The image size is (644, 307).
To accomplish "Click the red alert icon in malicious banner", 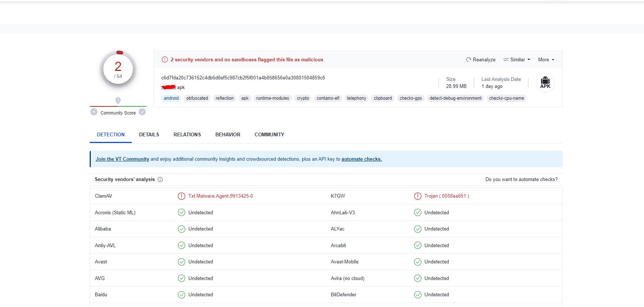I will pyautogui.click(x=165, y=59).
